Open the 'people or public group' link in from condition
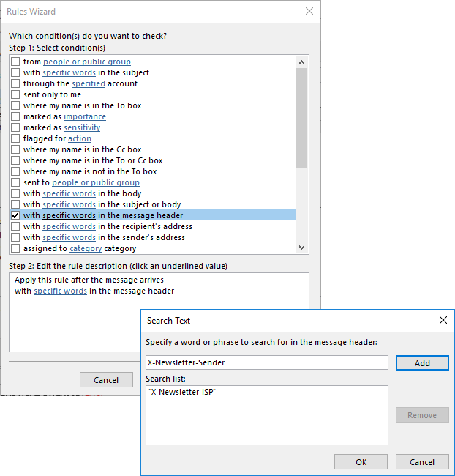The image size is (455, 476). (x=86, y=62)
